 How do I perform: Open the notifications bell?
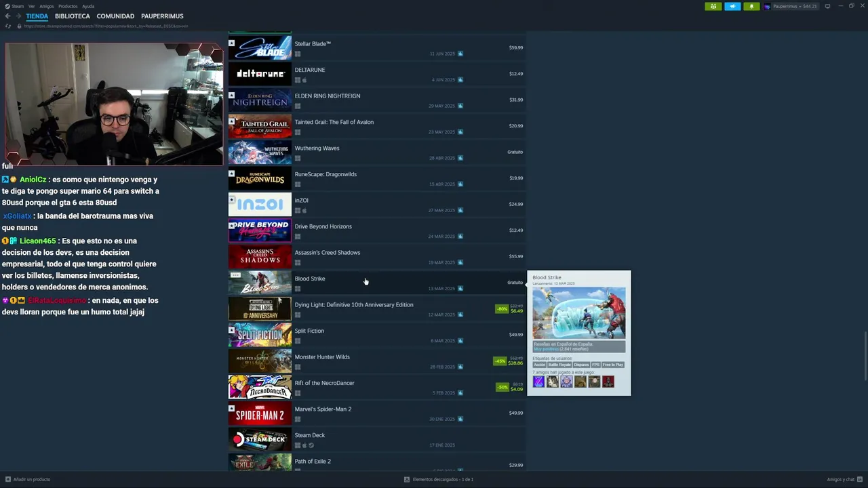751,6
